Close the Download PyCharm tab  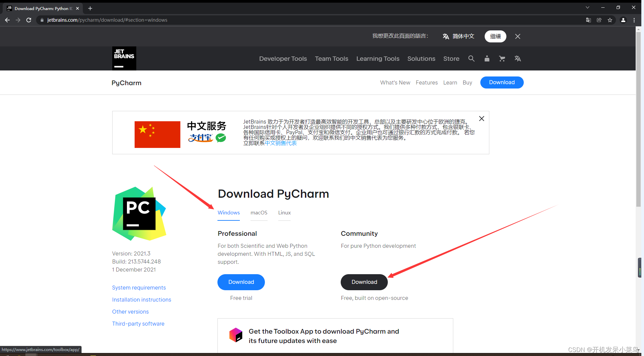77,8
